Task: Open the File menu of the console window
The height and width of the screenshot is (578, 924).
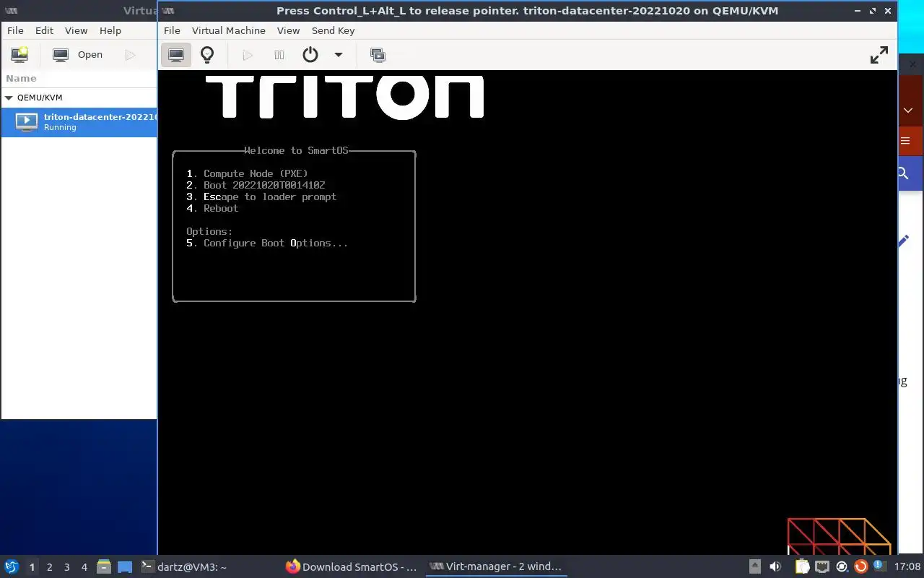Action: coord(172,30)
